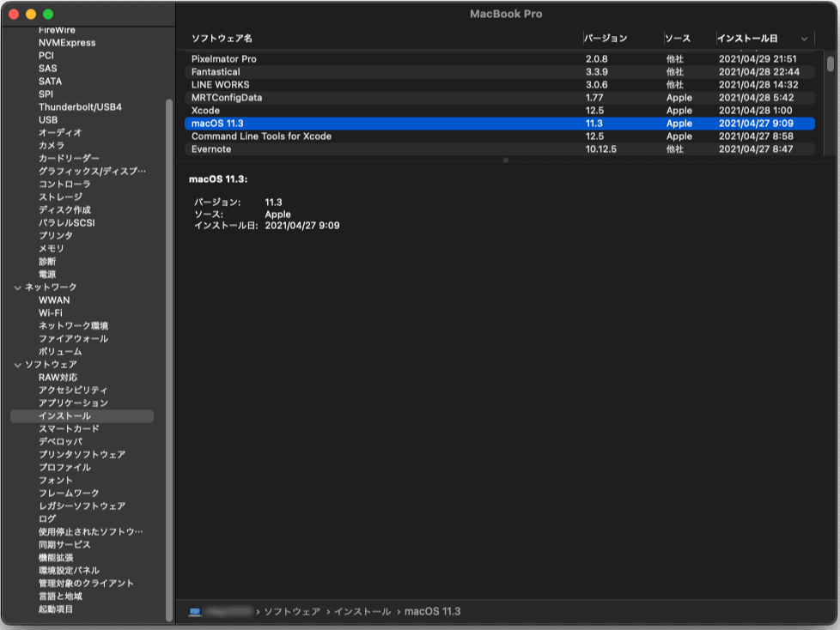Viewport: 840px width, 630px height.
Task: Open スマートカード in sidebar
Action: point(69,429)
